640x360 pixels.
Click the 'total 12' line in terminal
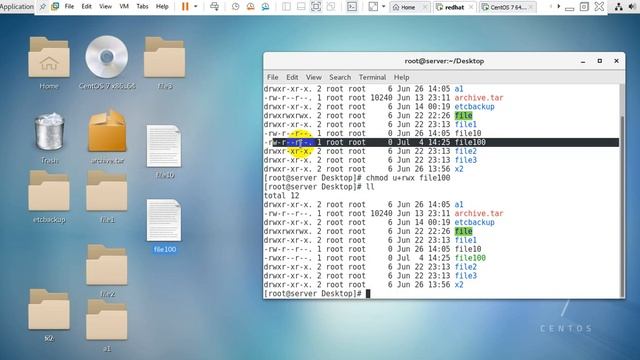click(282, 196)
